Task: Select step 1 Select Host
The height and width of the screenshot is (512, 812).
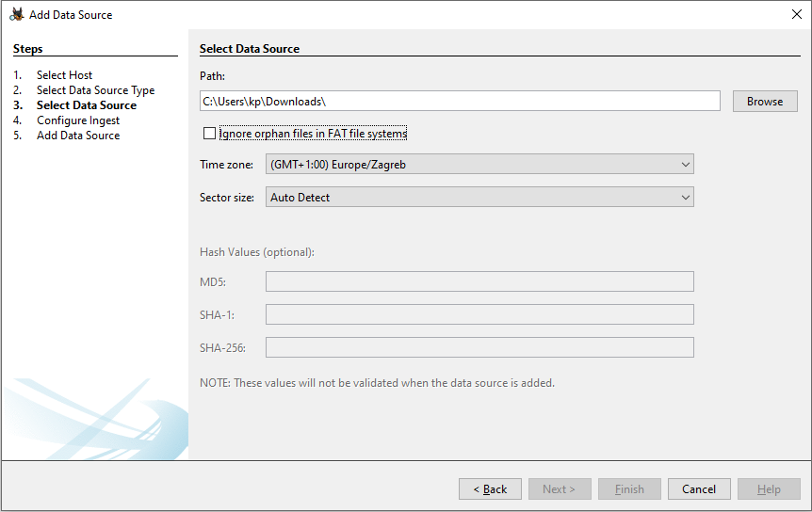Action: pos(64,75)
